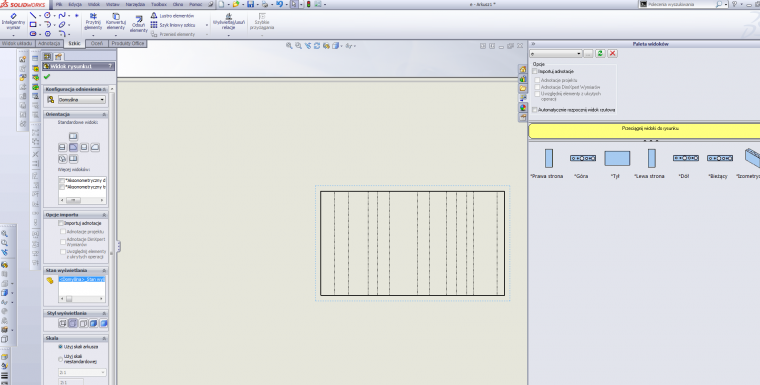Check first *Aksonometryczny view box
The height and width of the screenshot is (385, 760).
pos(62,180)
